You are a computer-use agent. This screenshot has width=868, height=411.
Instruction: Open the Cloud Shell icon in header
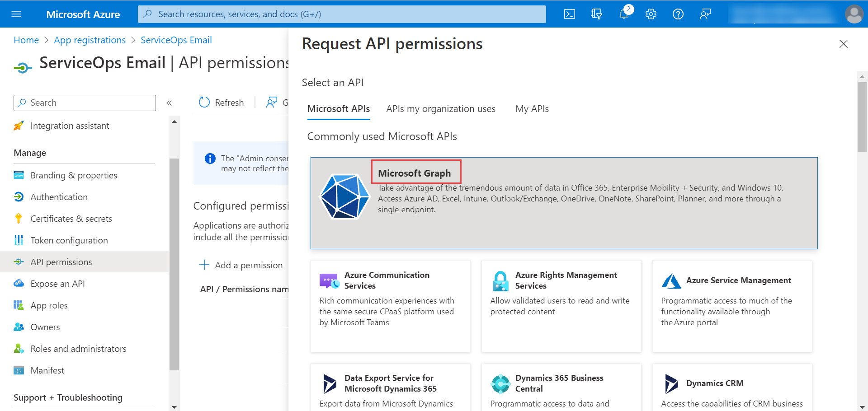coord(570,14)
